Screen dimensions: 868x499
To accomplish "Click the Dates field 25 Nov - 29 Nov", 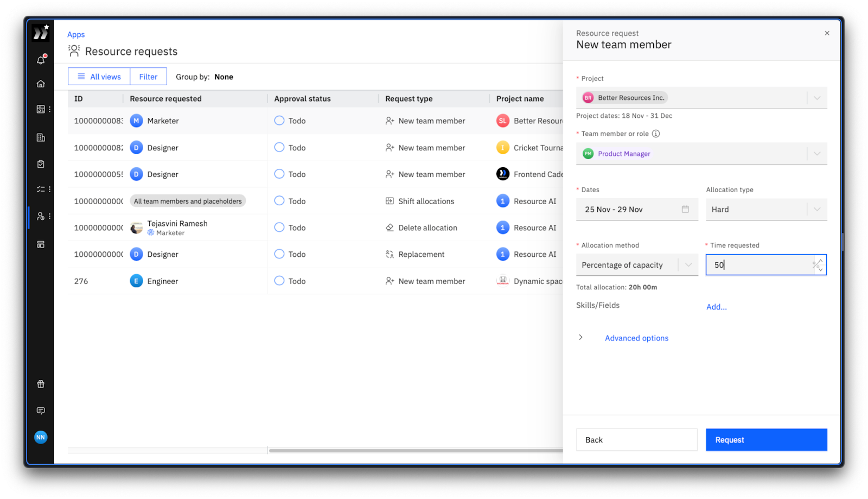I will click(637, 209).
